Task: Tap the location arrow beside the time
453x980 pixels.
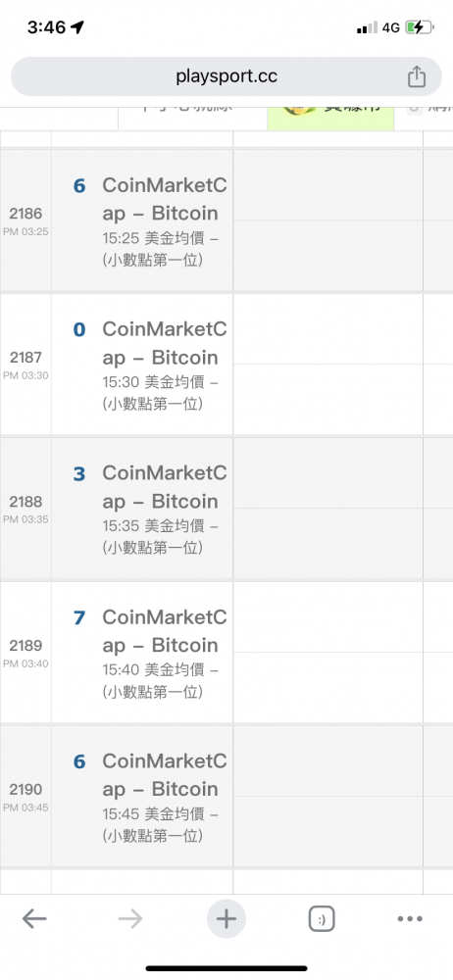Action: tap(77, 26)
